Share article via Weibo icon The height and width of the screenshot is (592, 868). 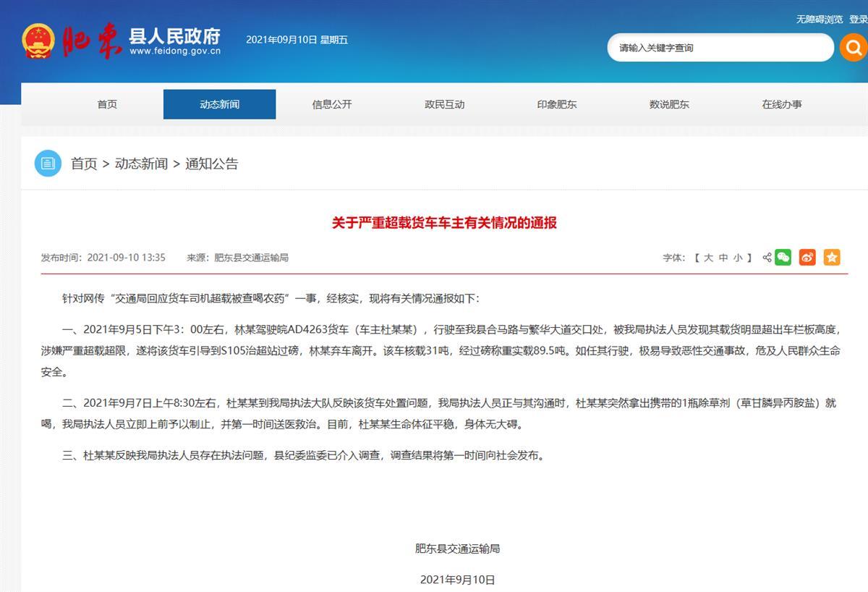point(807,257)
